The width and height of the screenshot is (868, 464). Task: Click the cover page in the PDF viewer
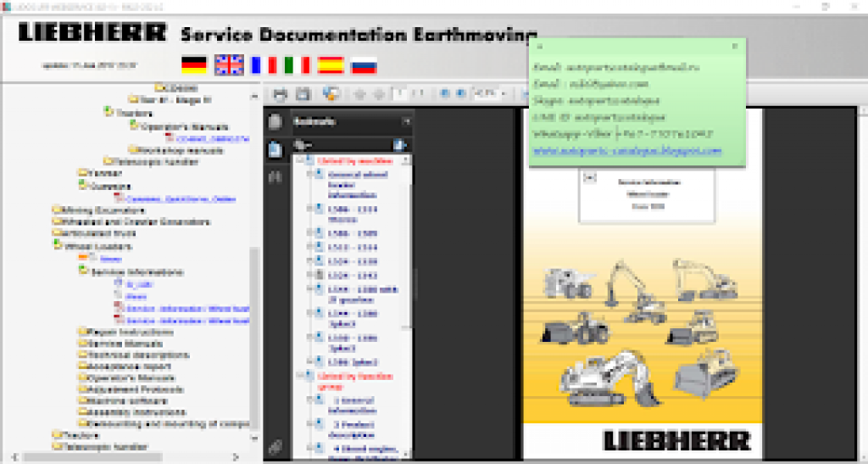point(643,283)
